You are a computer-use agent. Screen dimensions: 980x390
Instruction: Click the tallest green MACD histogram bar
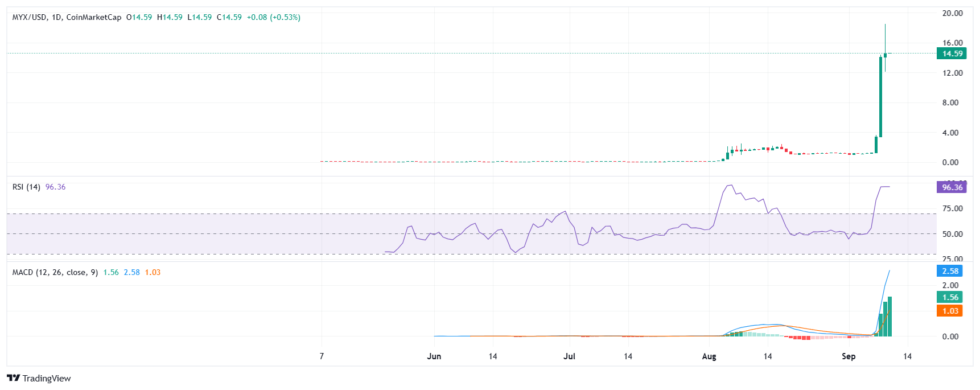click(890, 317)
